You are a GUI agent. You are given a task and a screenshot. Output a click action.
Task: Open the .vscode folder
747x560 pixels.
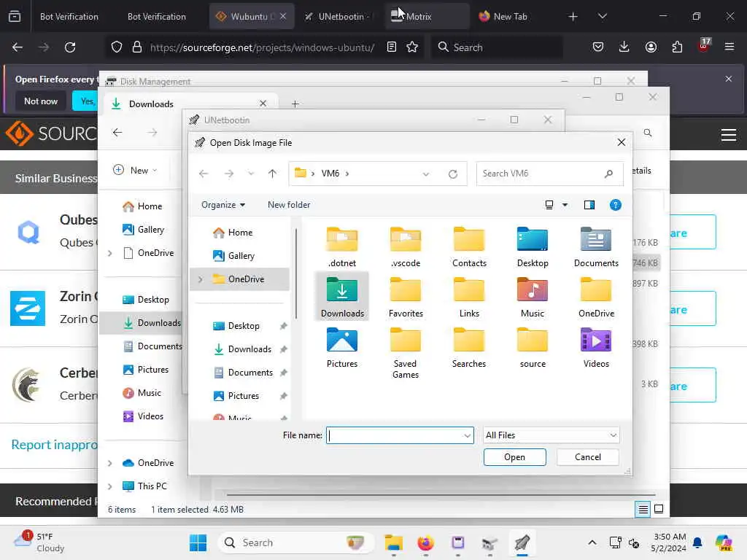[x=406, y=246]
